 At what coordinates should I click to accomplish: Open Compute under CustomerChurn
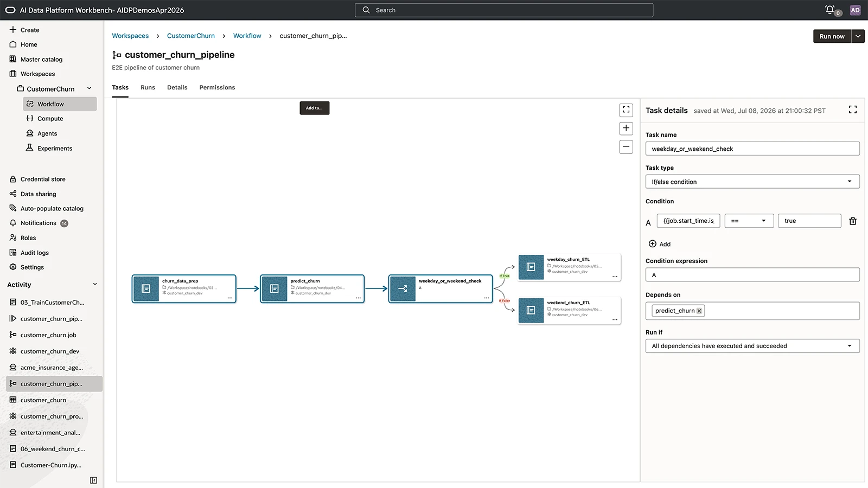point(50,118)
